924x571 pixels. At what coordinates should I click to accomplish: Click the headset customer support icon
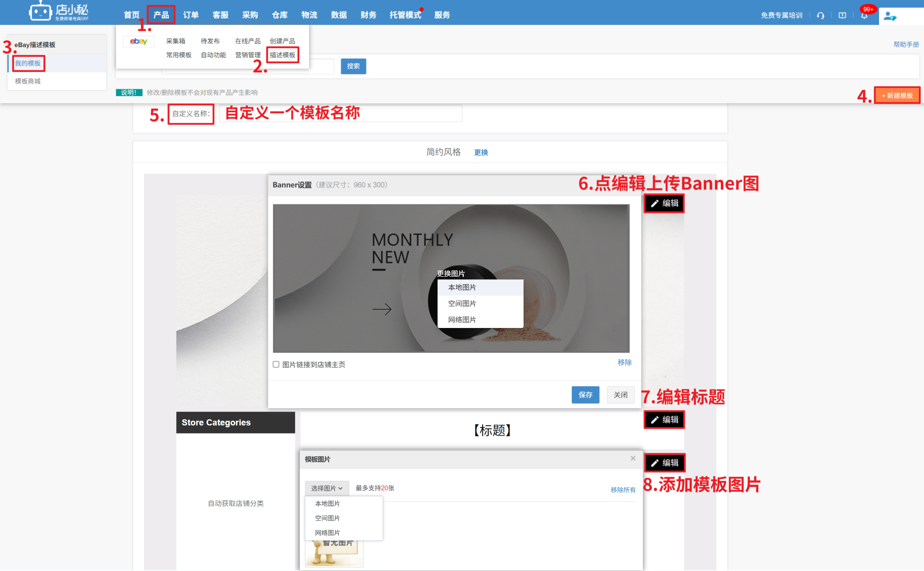tap(820, 15)
